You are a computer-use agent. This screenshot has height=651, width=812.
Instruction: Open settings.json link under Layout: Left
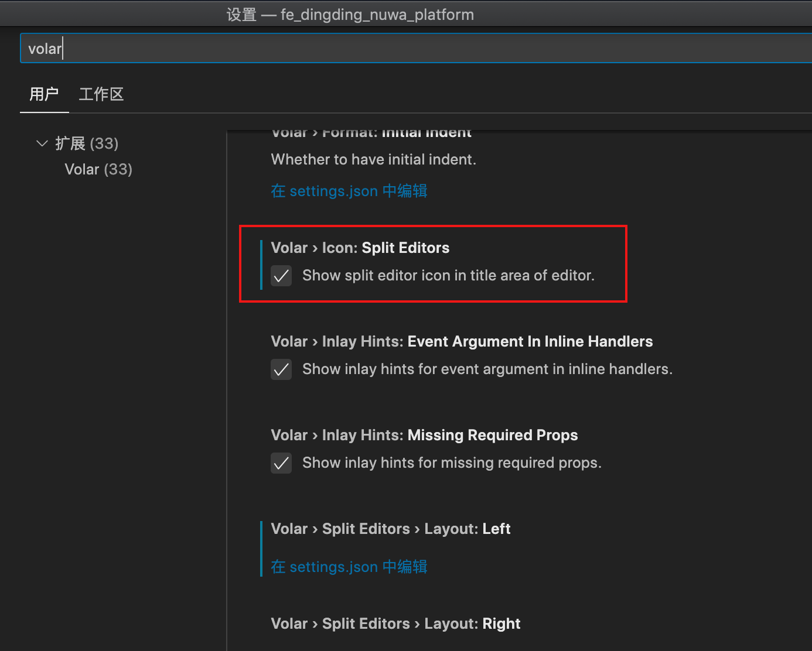pyautogui.click(x=349, y=567)
